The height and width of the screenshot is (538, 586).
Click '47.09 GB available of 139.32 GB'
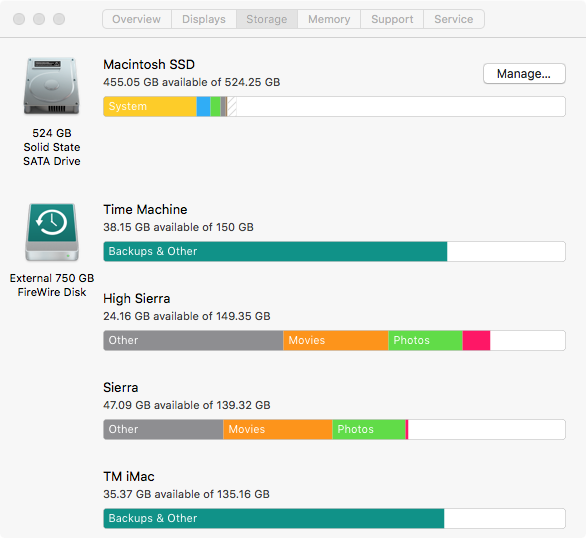pos(186,405)
